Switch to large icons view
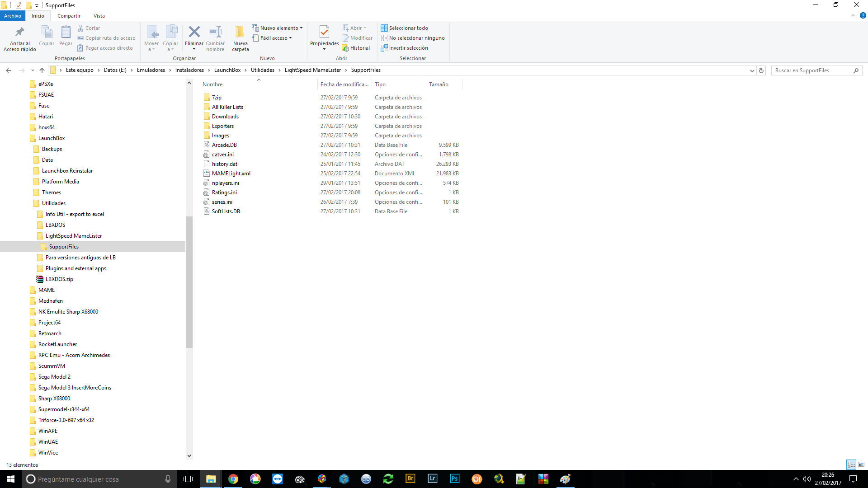The width and height of the screenshot is (868, 488). click(x=861, y=465)
